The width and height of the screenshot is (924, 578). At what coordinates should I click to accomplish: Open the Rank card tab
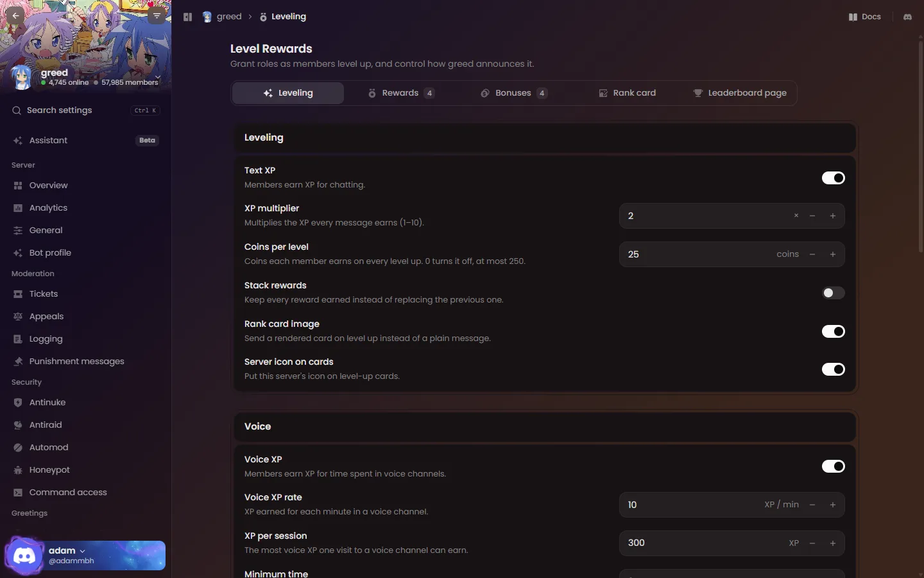pos(627,93)
